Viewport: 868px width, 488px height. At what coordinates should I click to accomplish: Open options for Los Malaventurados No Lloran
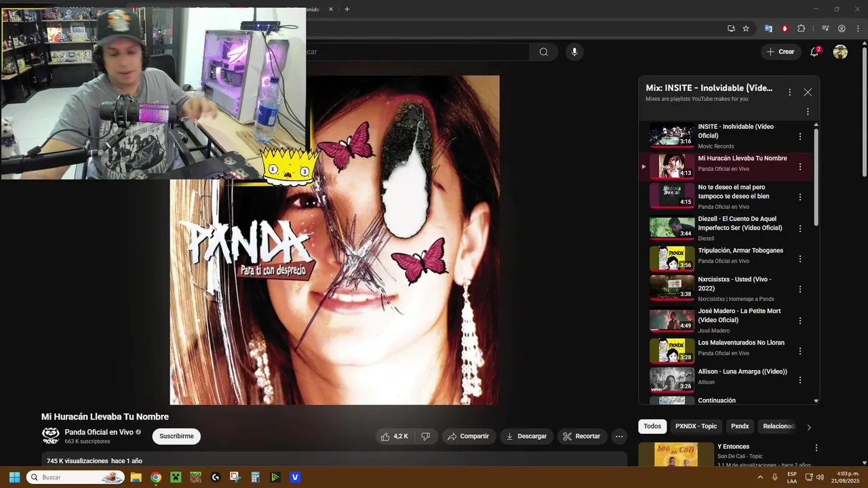(800, 351)
